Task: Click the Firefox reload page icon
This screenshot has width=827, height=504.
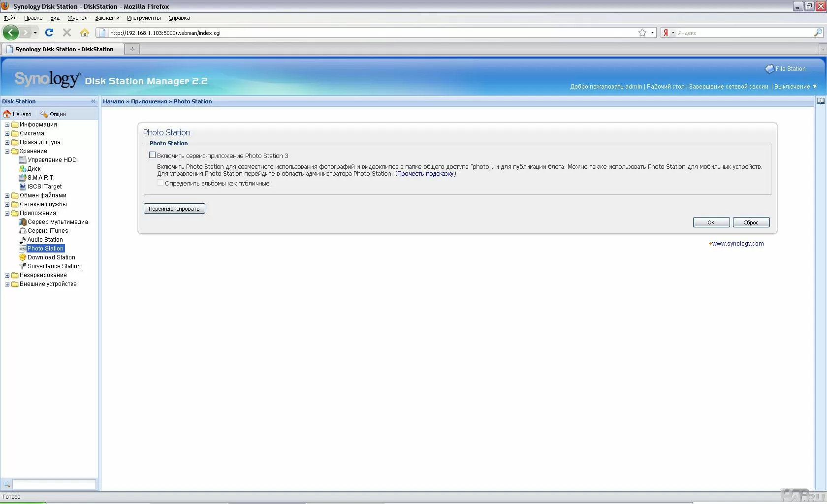Action: coord(49,32)
